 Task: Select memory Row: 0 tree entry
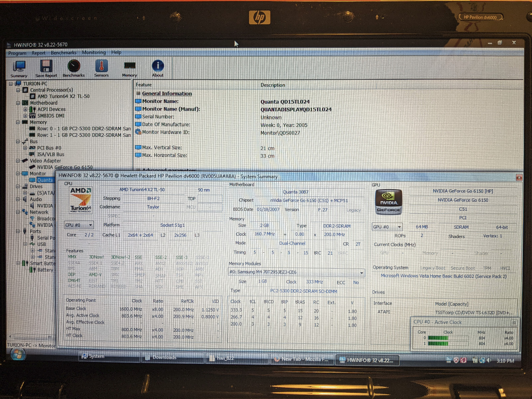tap(84, 129)
